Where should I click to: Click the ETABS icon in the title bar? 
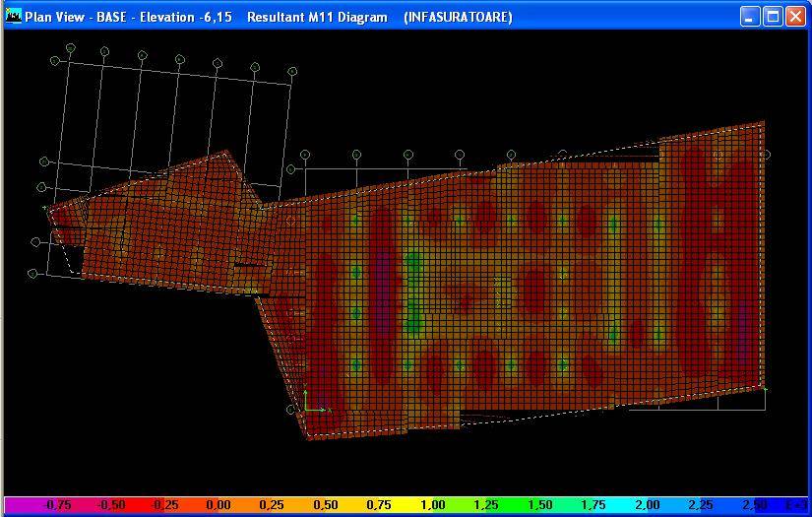[x=14, y=17]
